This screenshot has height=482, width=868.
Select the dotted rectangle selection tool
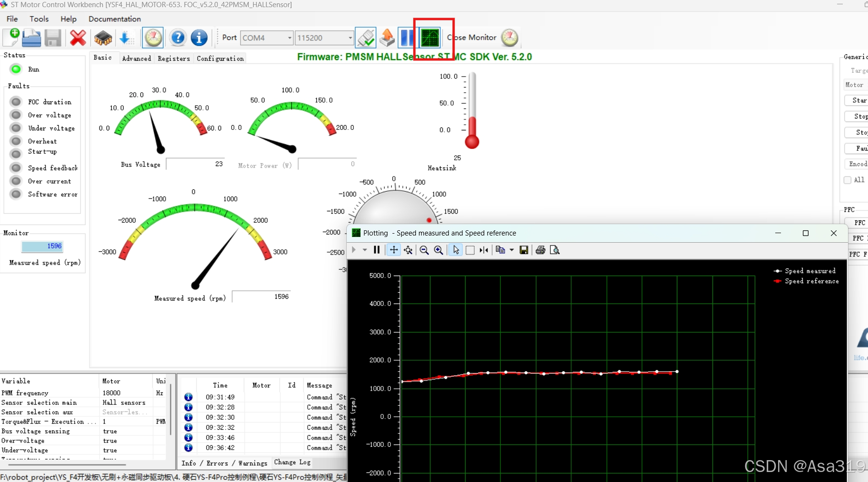[x=470, y=250]
